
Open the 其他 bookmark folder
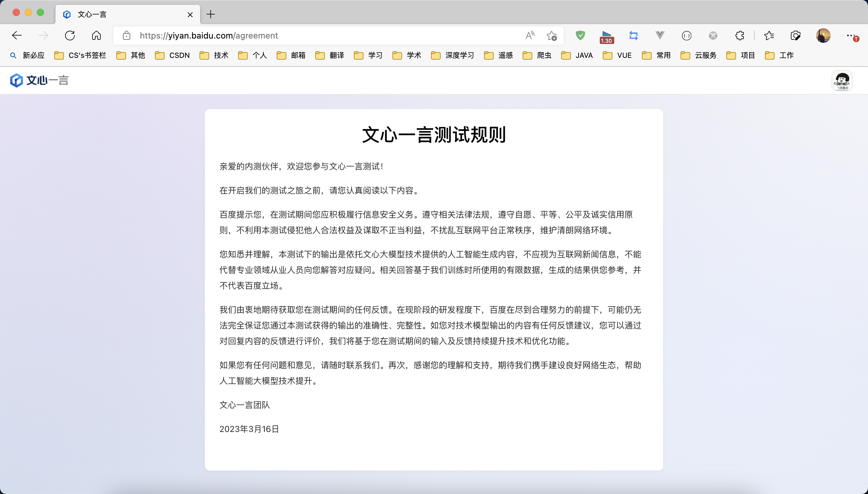click(131, 55)
